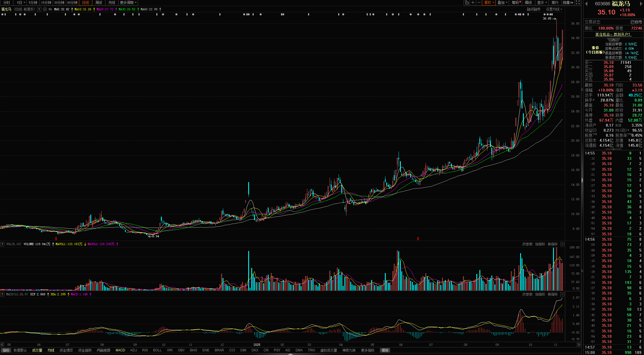Open MA settings gear icon
The height and width of the screenshot is (355, 644).
click(45, 9)
